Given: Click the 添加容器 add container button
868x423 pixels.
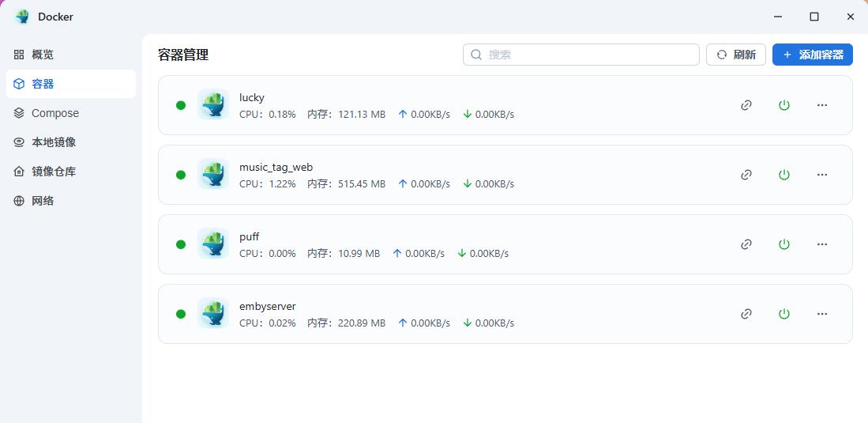Looking at the screenshot, I should (x=812, y=55).
